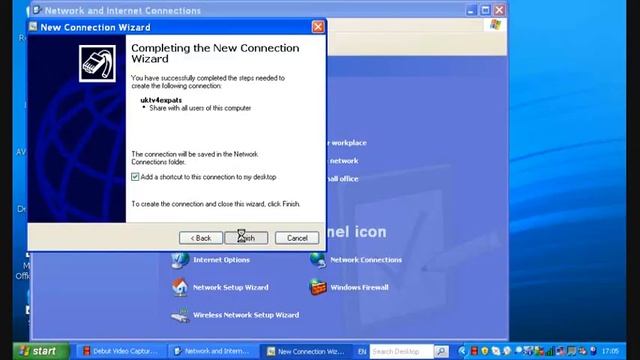
Task: Minimize the Network and Internet Connections window
Action: coord(471,10)
